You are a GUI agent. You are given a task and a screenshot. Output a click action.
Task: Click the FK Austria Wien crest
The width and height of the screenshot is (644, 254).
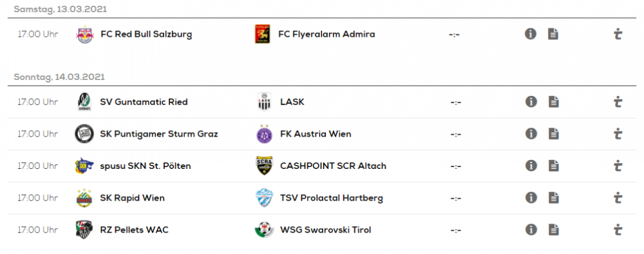point(264,133)
